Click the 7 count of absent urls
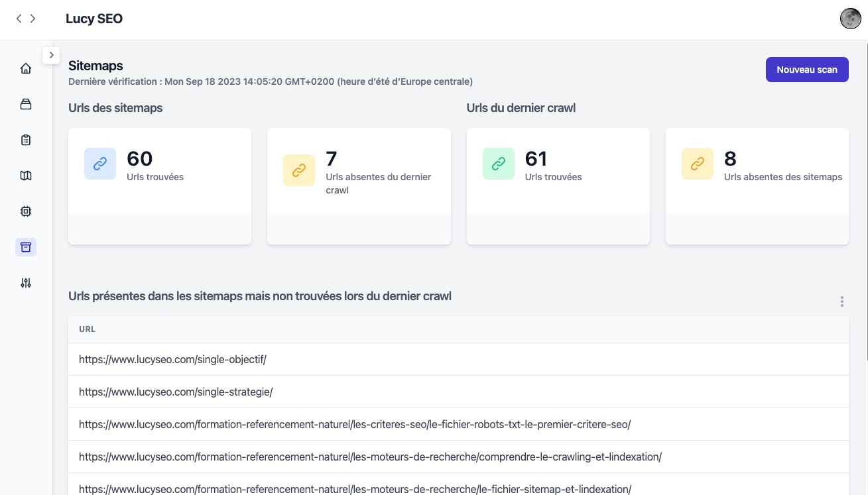Screen dimensions: 868x495 click(332, 158)
